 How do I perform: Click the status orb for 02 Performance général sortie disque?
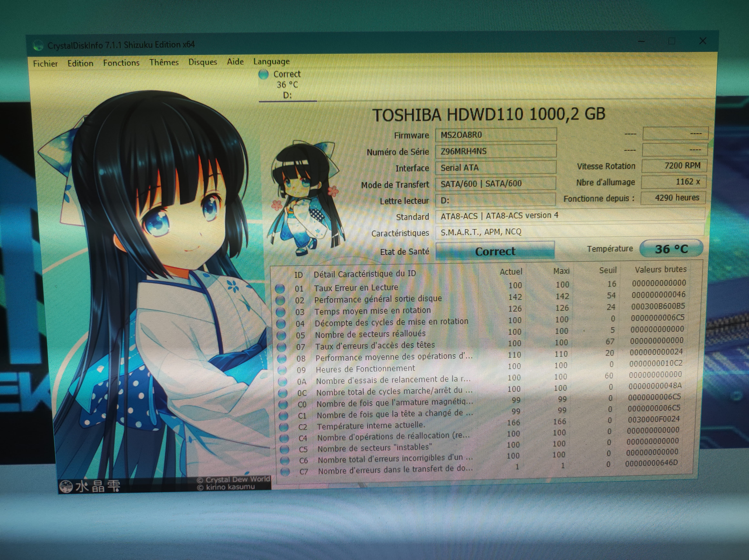(280, 300)
